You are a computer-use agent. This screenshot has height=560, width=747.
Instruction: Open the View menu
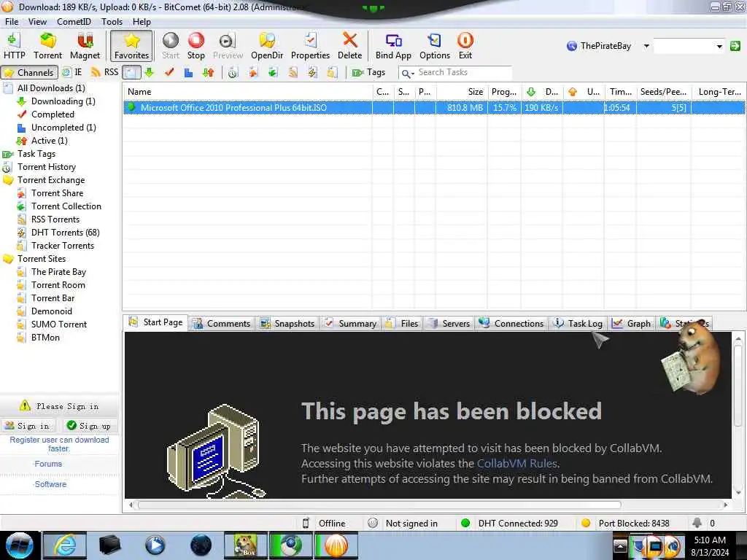pos(37,21)
